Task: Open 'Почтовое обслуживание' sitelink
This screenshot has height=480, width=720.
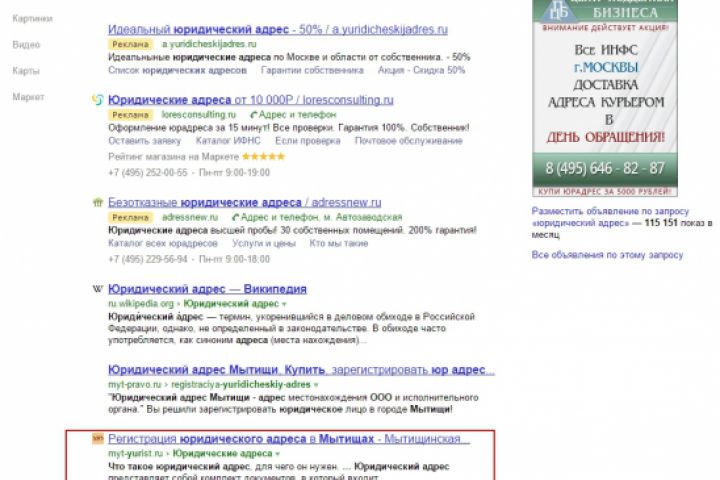Action: click(x=408, y=141)
